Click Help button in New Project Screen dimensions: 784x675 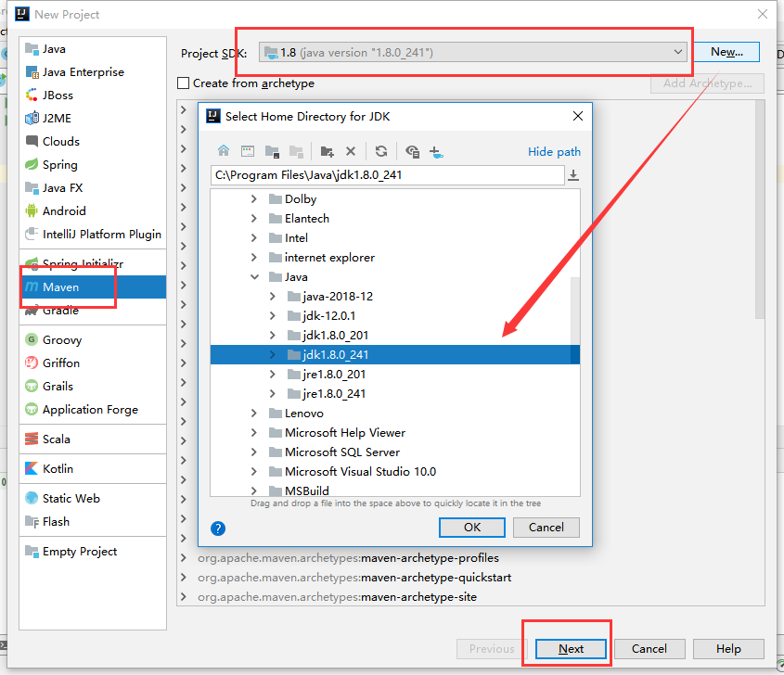click(728, 648)
